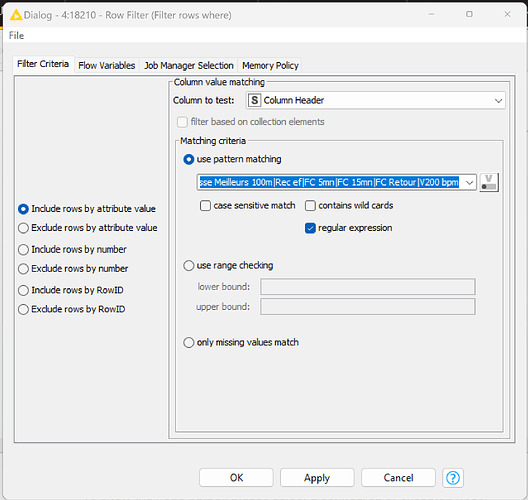
Task: Open the File menu
Action: (x=16, y=35)
